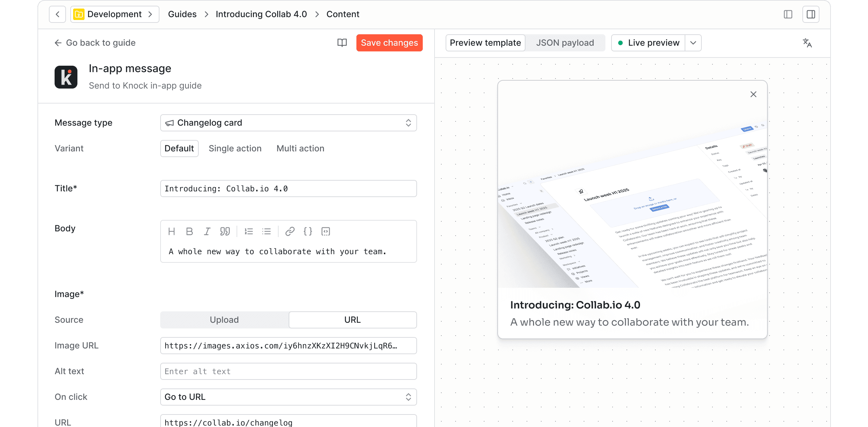Select the Single action variant
Image resolution: width=868 pixels, height=427 pixels.
235,148
